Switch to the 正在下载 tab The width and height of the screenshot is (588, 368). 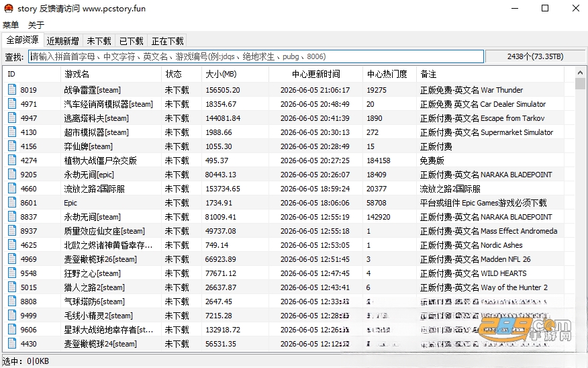pyautogui.click(x=167, y=41)
